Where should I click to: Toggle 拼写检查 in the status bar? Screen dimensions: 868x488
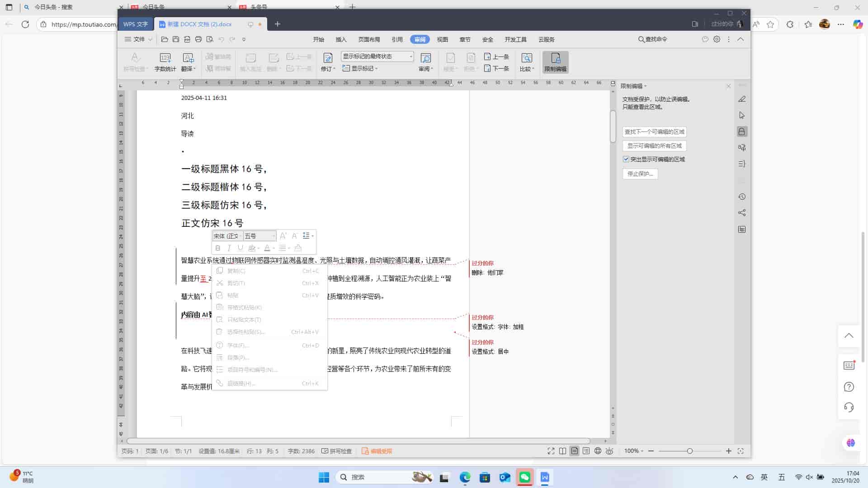click(336, 451)
